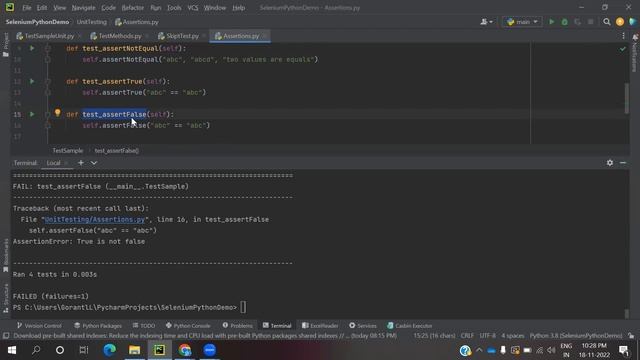
Task: Run test_assertFalse from gutter
Action: (x=32, y=114)
